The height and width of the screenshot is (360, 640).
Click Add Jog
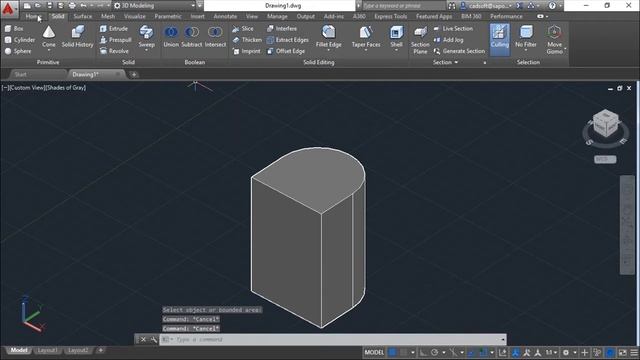[448, 40]
